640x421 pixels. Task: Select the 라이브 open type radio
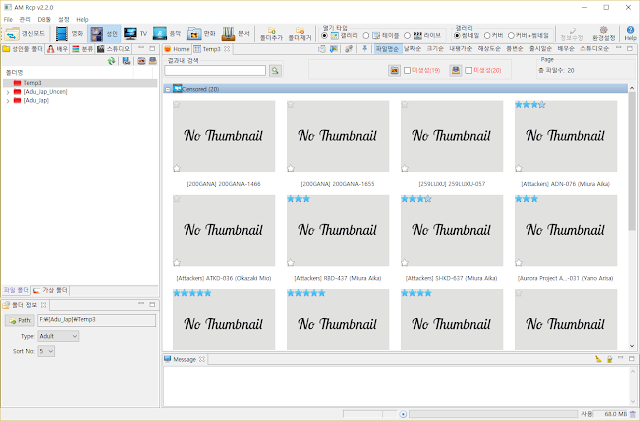point(407,36)
